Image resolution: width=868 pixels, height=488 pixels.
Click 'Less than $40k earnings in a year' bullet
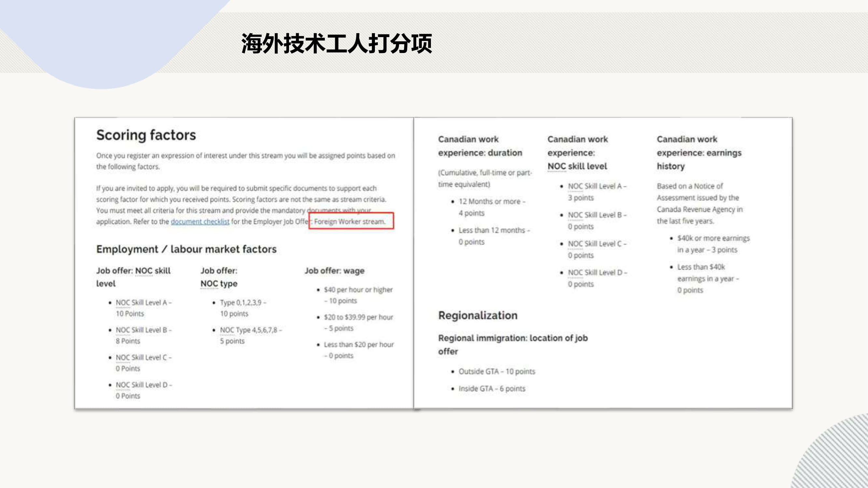pos(708,278)
